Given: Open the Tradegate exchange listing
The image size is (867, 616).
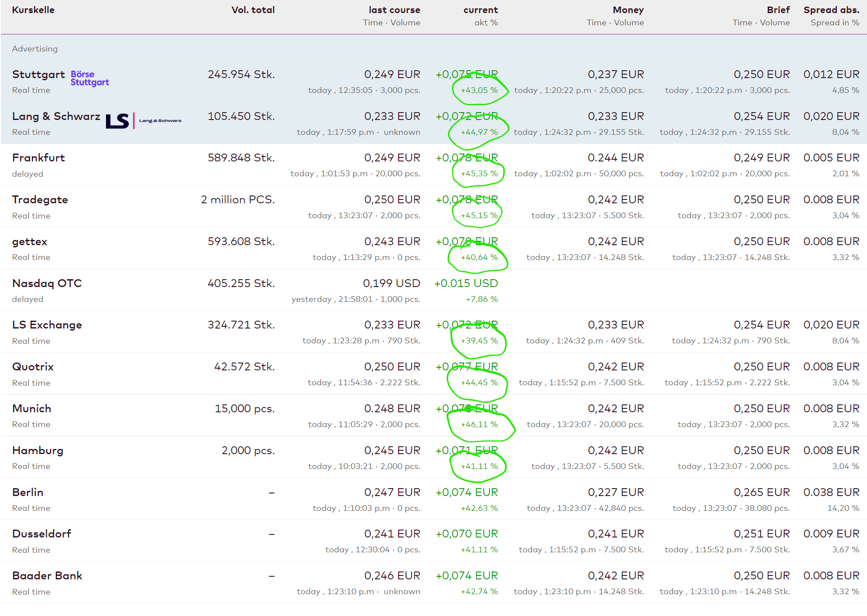Looking at the screenshot, I should [x=40, y=200].
